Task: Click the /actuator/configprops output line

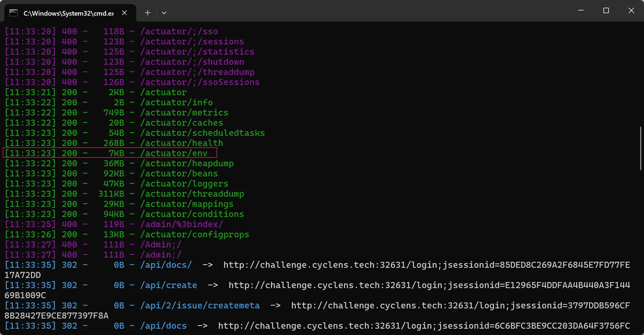Action: (127, 234)
